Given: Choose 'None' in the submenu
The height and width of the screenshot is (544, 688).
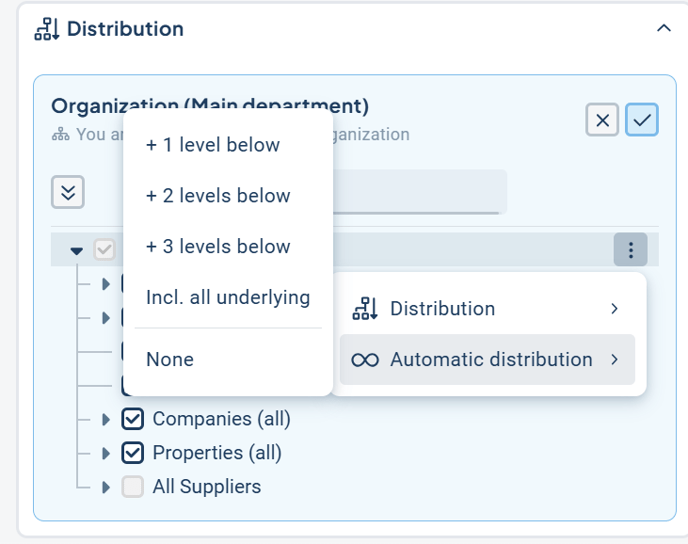Looking at the screenshot, I should tap(170, 359).
